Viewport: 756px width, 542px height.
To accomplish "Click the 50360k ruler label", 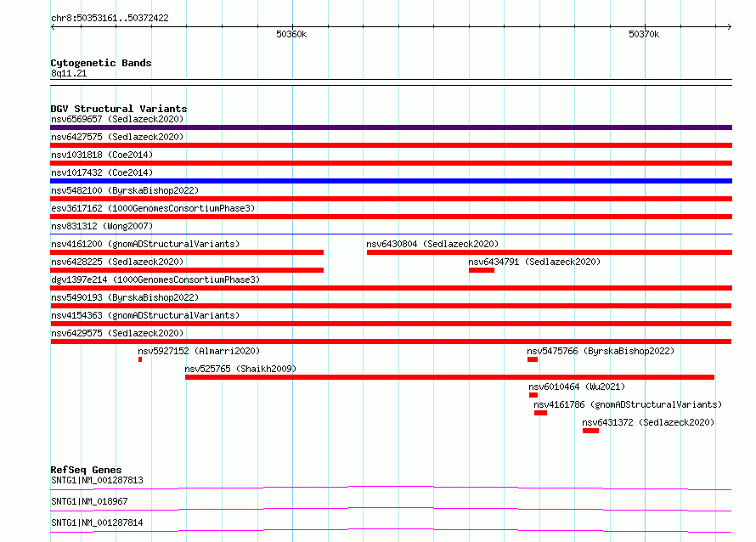I will pos(291,34).
